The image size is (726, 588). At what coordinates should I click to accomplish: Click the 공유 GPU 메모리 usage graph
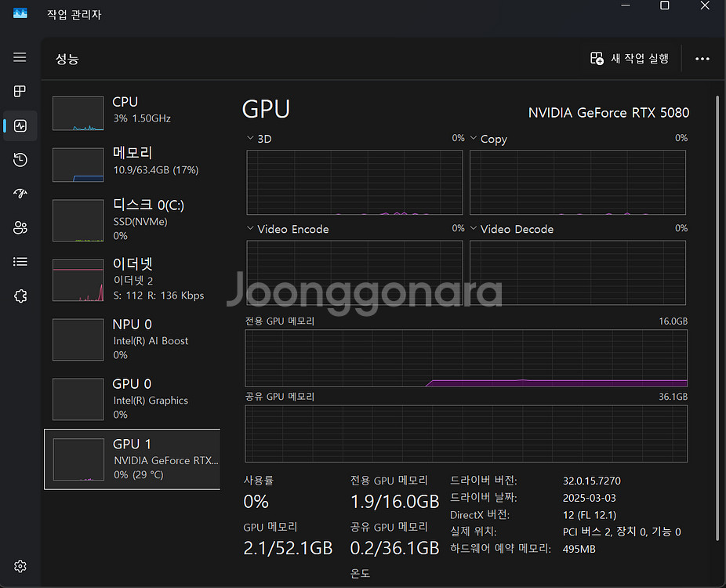pos(466,434)
